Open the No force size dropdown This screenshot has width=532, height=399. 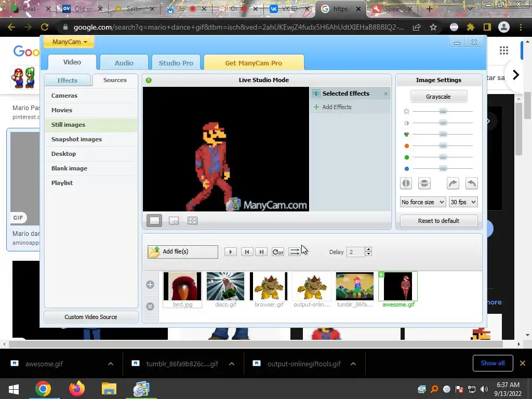click(x=423, y=202)
